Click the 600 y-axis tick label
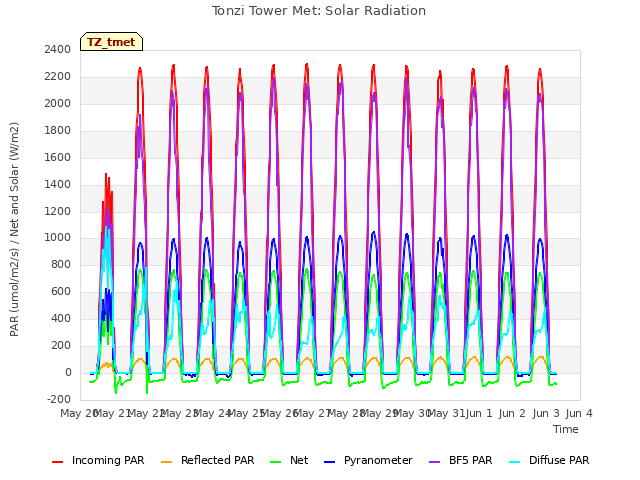This screenshot has height=480, width=640. 61,291
